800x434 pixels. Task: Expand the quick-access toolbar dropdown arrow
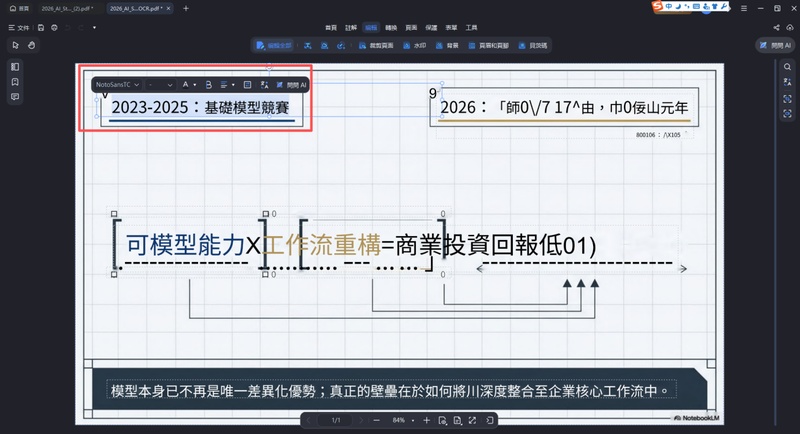click(x=94, y=28)
